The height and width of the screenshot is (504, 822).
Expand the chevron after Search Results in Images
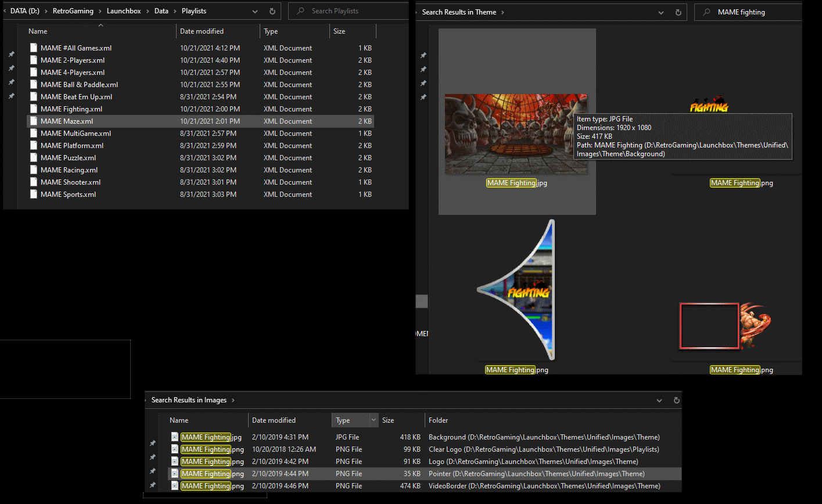coord(233,400)
